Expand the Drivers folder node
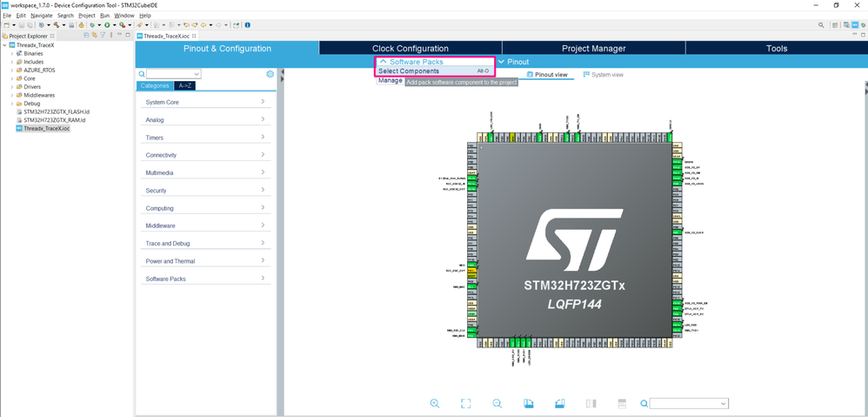This screenshot has width=868, height=417. [12, 87]
